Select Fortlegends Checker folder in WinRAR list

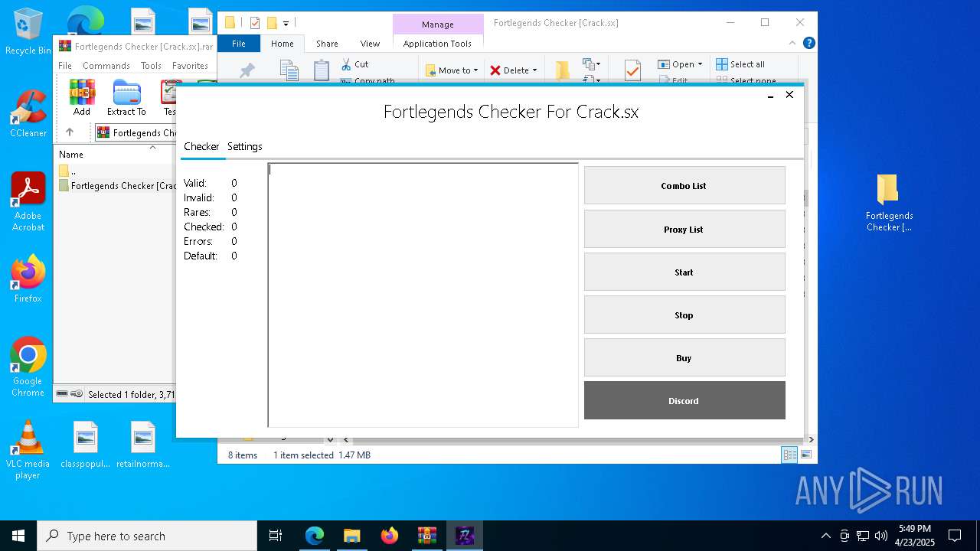[x=118, y=185]
